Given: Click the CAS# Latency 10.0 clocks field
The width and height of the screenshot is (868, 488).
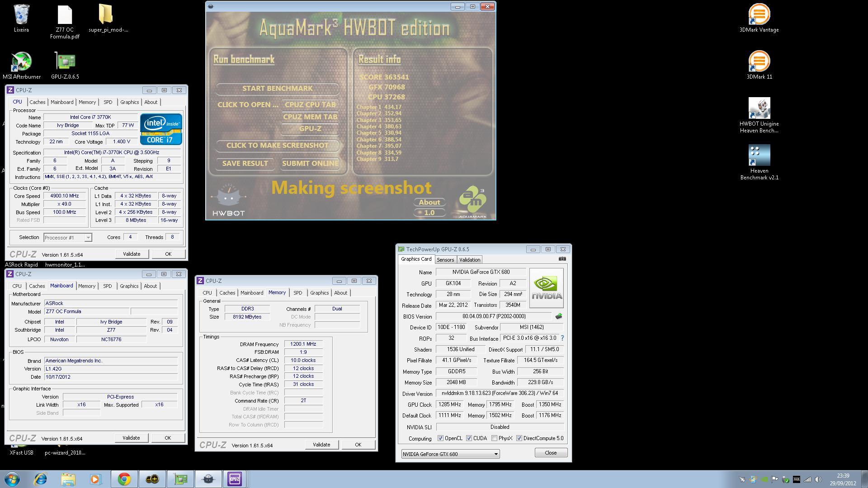Looking at the screenshot, I should coord(303,361).
